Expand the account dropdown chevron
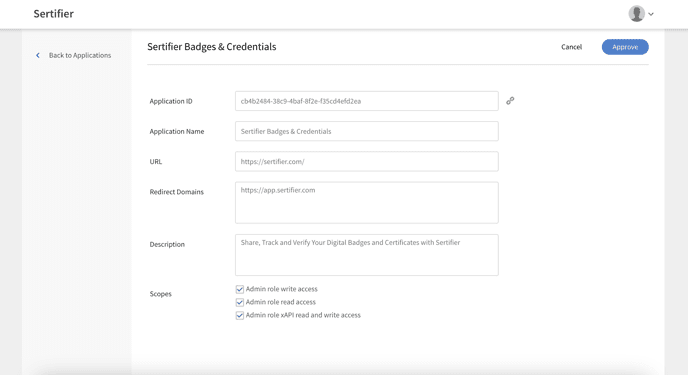This screenshot has height=375, width=688. click(651, 14)
